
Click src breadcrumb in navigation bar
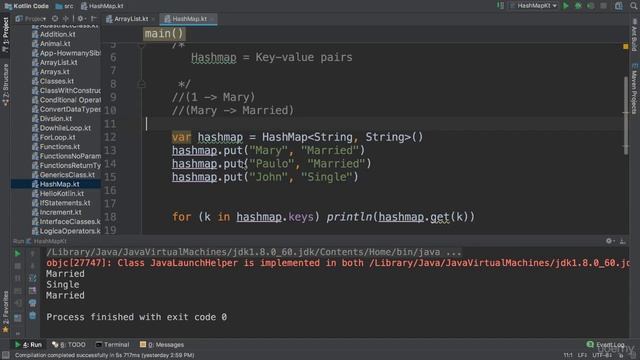click(64, 6)
